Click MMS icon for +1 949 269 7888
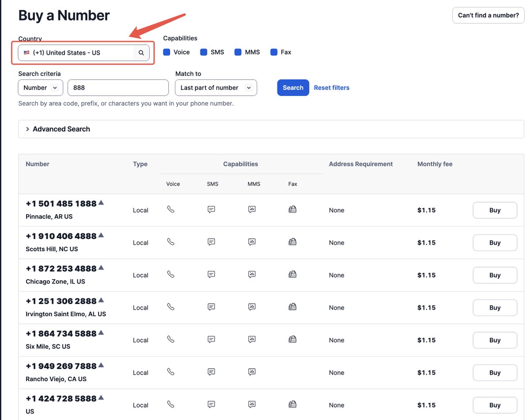 coord(252,372)
